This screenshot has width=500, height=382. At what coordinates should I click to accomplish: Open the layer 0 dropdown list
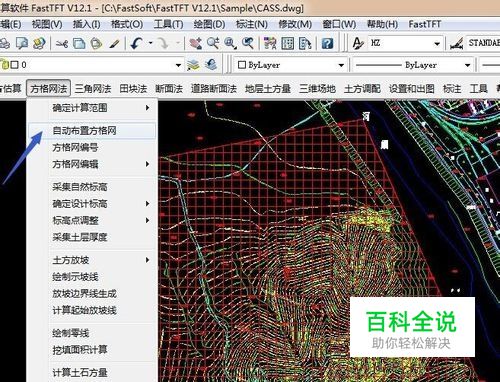click(x=178, y=65)
